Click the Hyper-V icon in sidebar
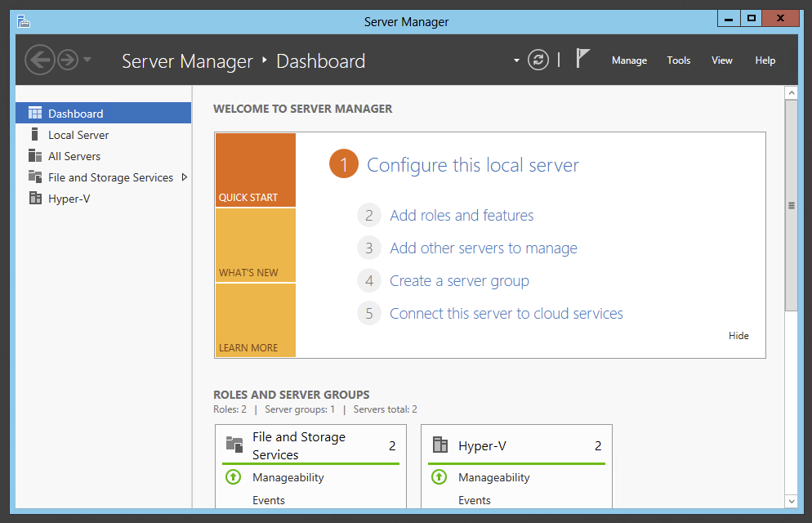812x523 pixels. [x=35, y=198]
